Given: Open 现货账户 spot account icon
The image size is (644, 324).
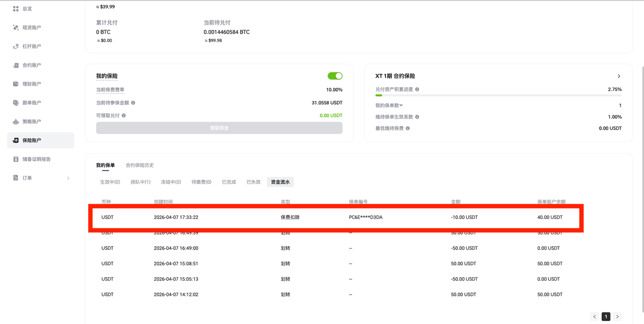Looking at the screenshot, I should click(x=16, y=28).
